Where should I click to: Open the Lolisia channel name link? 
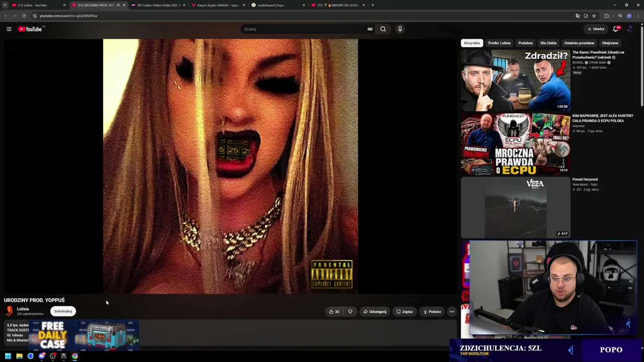(23, 309)
